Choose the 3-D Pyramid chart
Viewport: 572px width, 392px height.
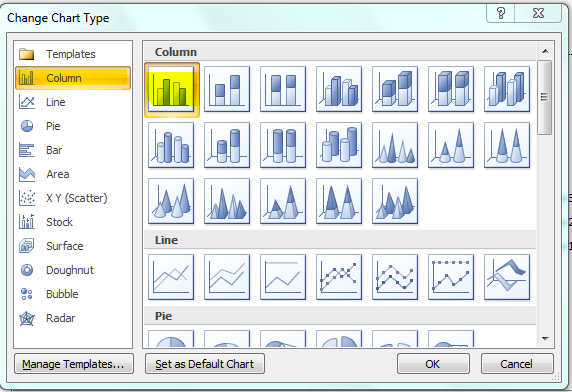395,201
